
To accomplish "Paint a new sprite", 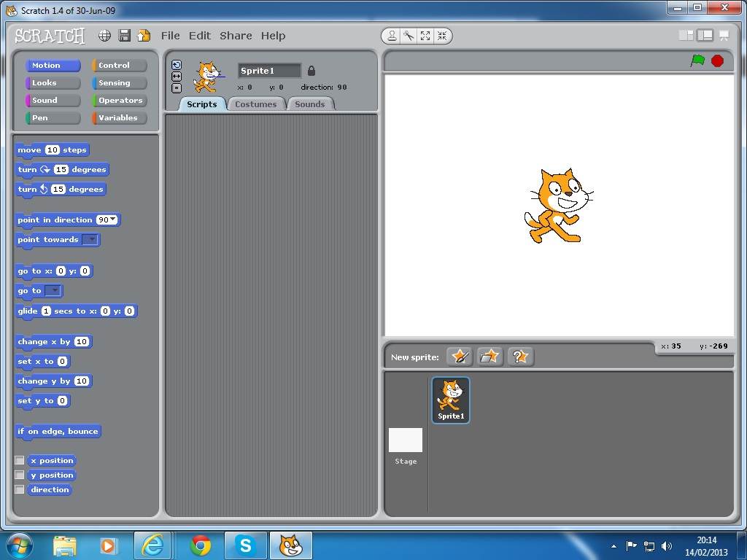I will pyautogui.click(x=459, y=356).
